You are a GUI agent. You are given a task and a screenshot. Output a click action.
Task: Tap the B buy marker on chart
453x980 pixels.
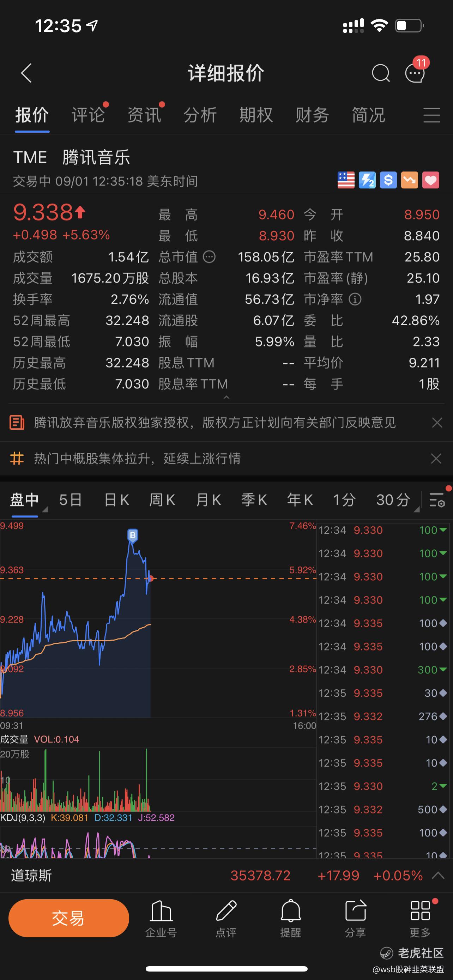pos(132,535)
